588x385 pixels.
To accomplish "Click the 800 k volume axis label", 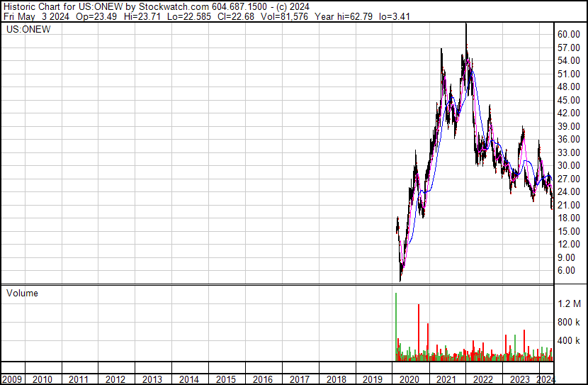I will [569, 323].
